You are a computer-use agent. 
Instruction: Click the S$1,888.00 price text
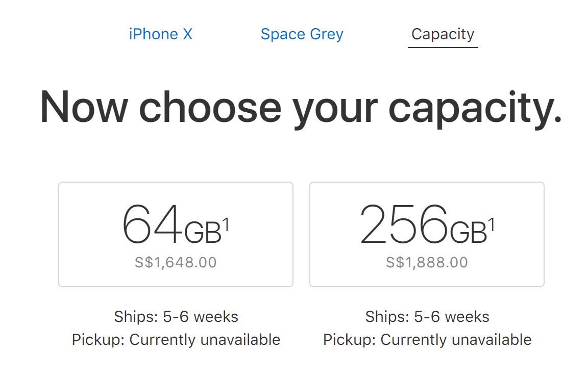tap(427, 262)
